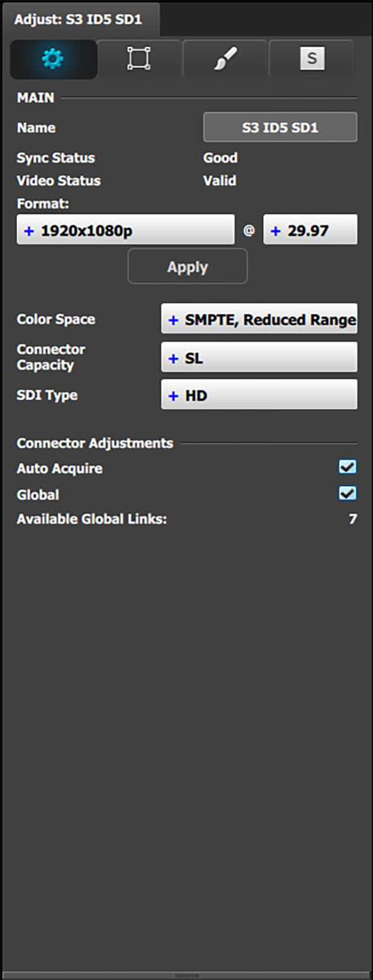Select the gear settings tab icon
The height and width of the screenshot is (980, 373).
(x=54, y=59)
